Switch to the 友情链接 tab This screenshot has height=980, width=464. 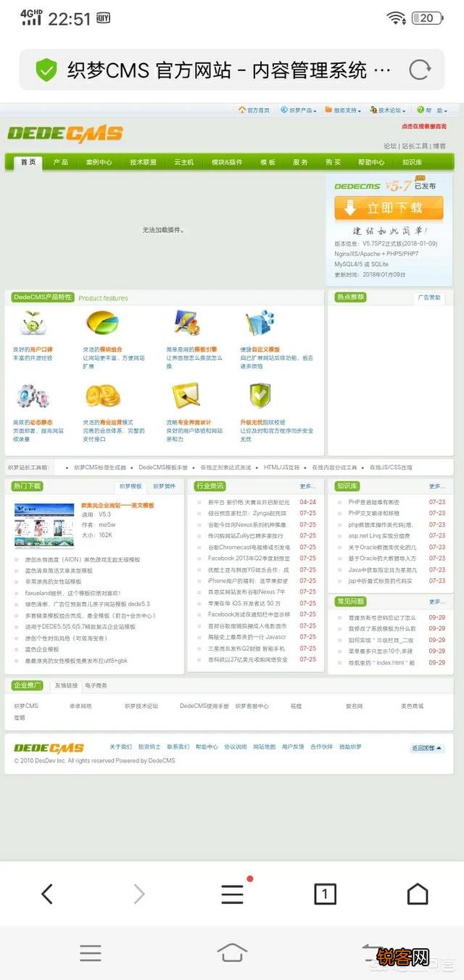click(x=66, y=685)
